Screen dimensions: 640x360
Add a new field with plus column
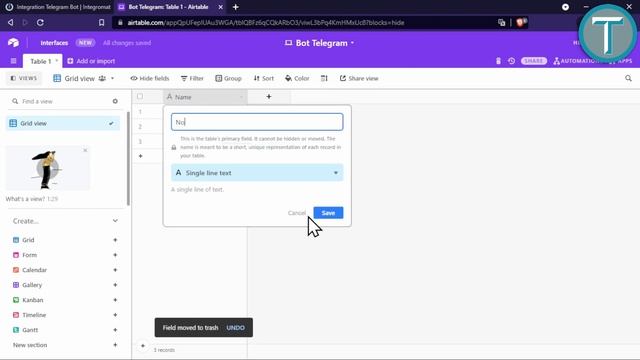click(x=269, y=97)
